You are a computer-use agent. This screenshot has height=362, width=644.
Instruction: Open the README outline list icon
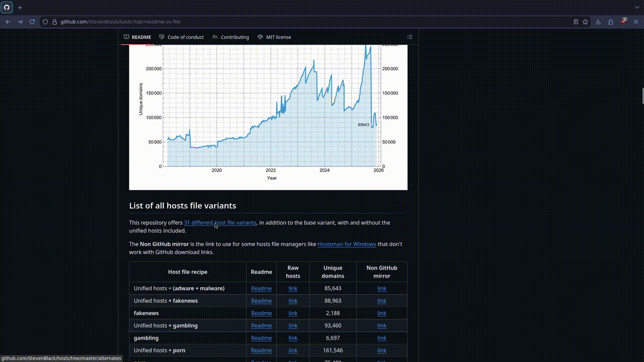click(410, 37)
